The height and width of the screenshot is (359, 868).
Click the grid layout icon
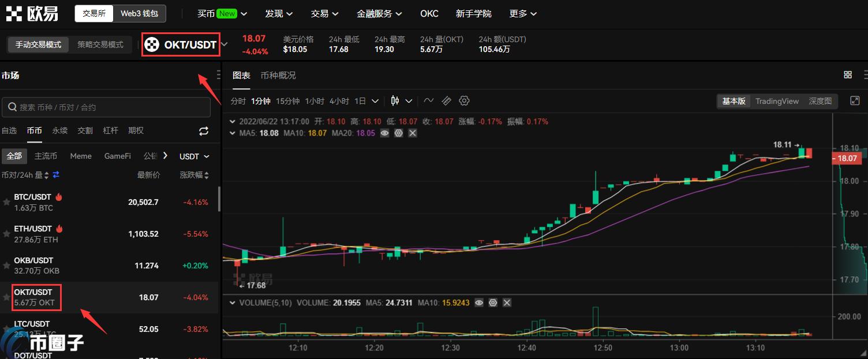(x=848, y=75)
